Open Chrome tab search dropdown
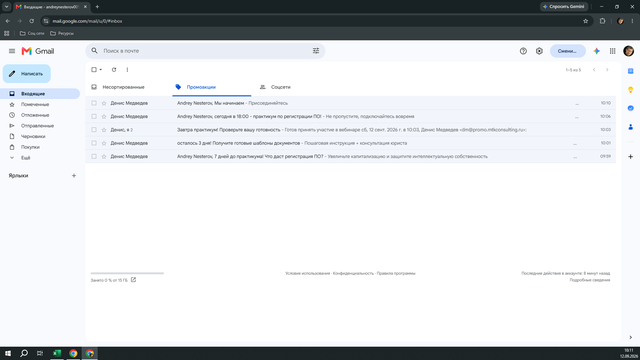The width and height of the screenshot is (640, 360). click(x=7, y=7)
